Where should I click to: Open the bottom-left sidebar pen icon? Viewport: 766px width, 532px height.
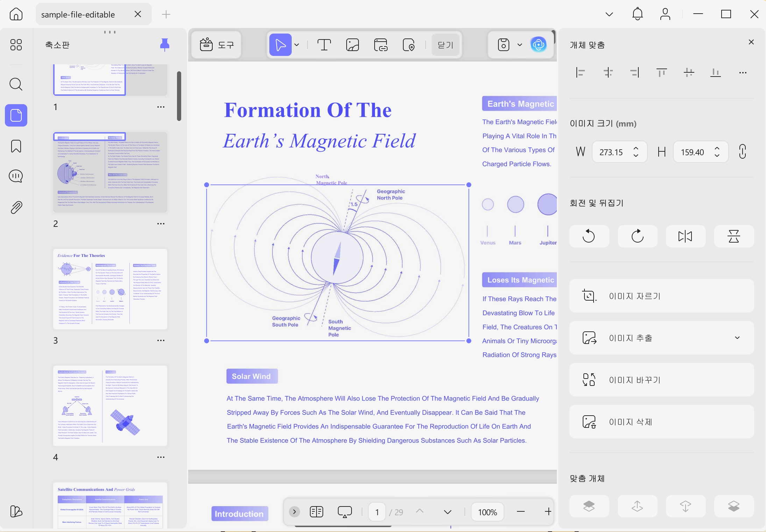pos(16,512)
